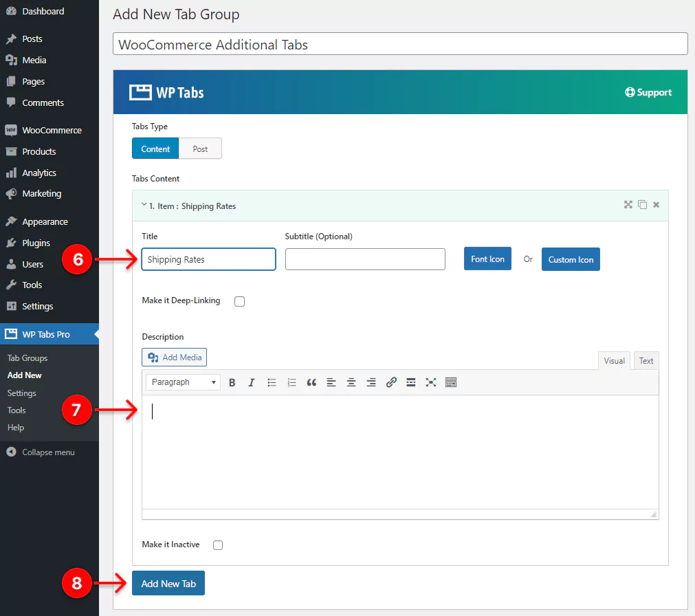
Task: Click the Add Media button
Action: point(174,357)
